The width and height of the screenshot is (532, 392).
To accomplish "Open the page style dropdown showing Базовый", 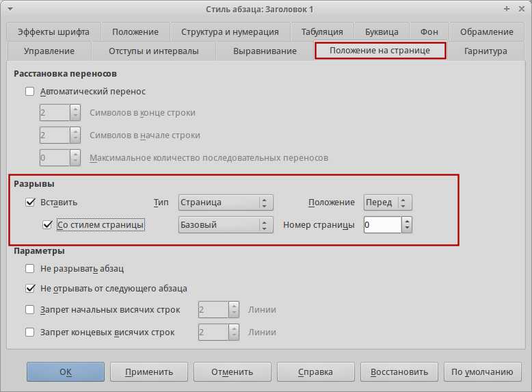I will [x=226, y=225].
